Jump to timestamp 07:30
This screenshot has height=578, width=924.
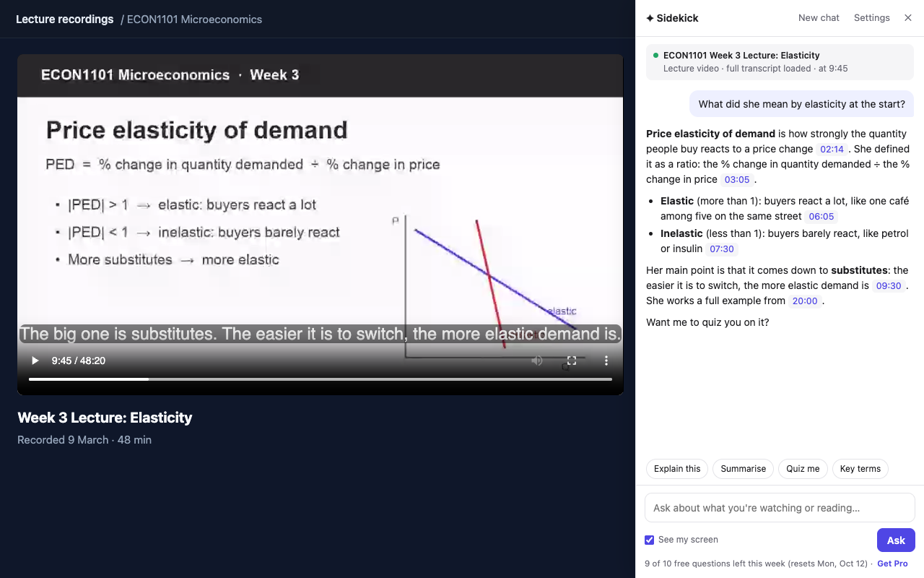click(721, 249)
